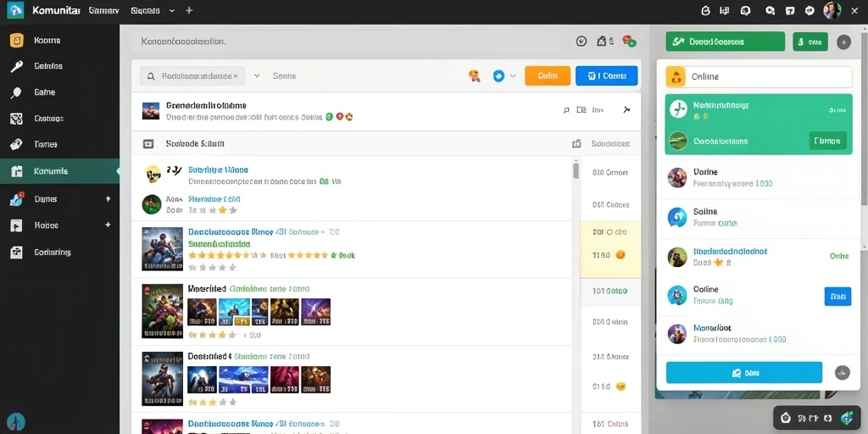
Task: Click the orange icon left of Online field
Action: coord(676,77)
